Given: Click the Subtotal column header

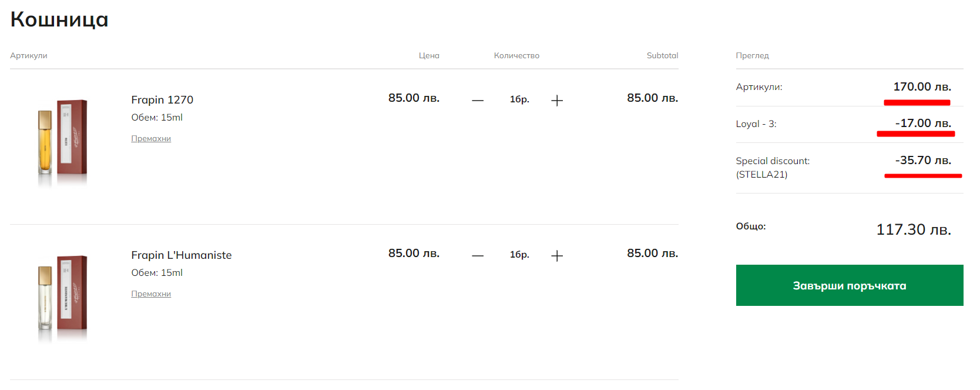Looking at the screenshot, I should [x=662, y=56].
